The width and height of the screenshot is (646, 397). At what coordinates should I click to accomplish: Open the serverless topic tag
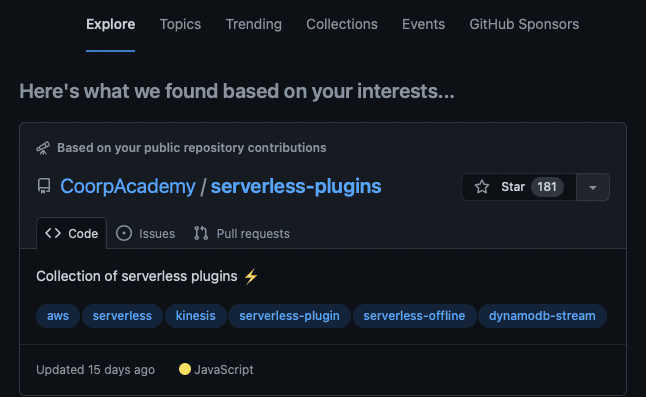122,316
